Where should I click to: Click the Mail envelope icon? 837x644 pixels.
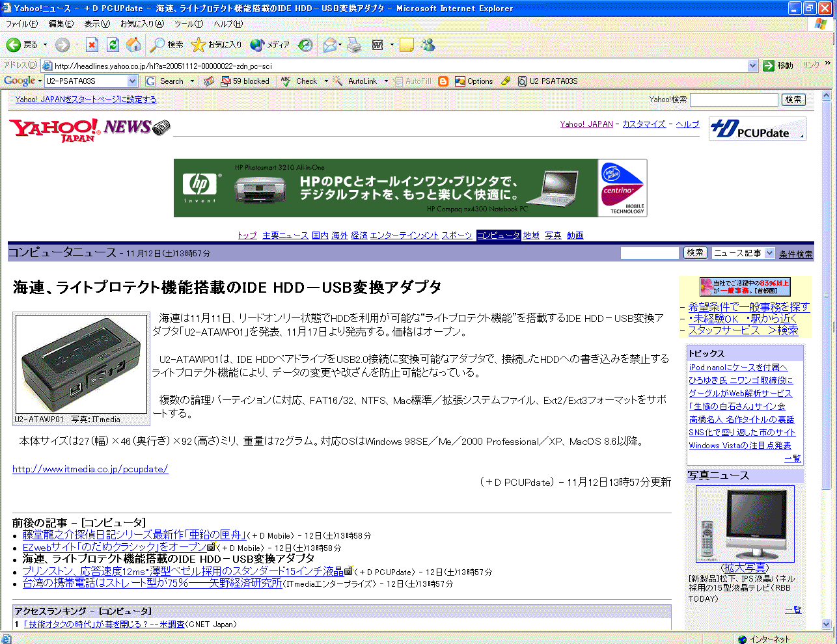point(330,45)
